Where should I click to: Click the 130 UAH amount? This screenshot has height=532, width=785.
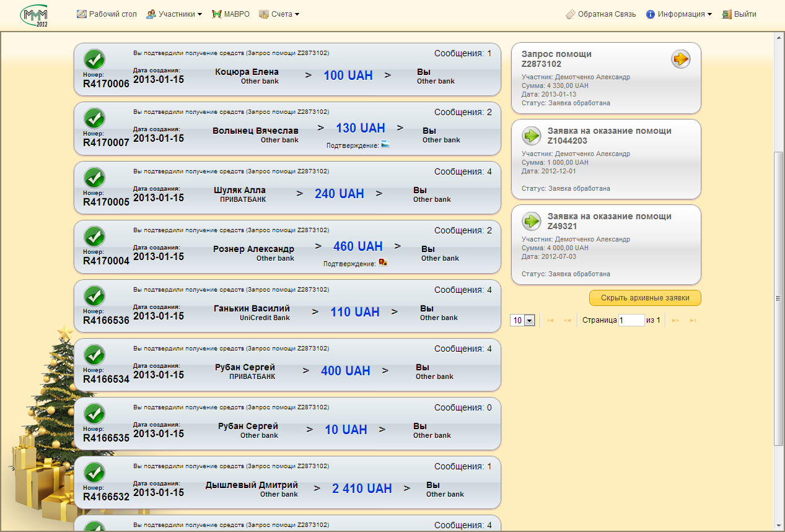(x=361, y=128)
